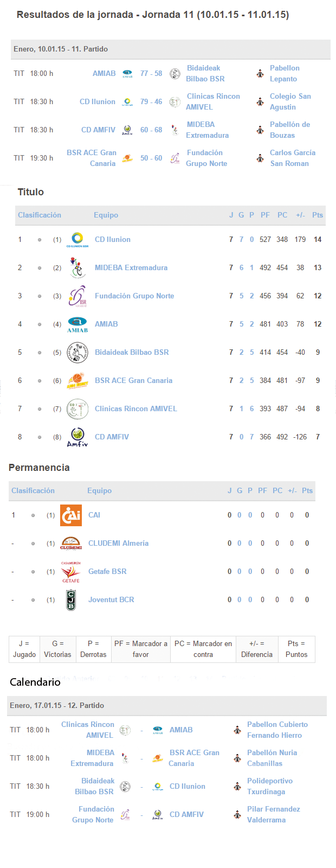
Task: Click the CD Ilunion logo in Titulo standings
Action: coord(77,240)
